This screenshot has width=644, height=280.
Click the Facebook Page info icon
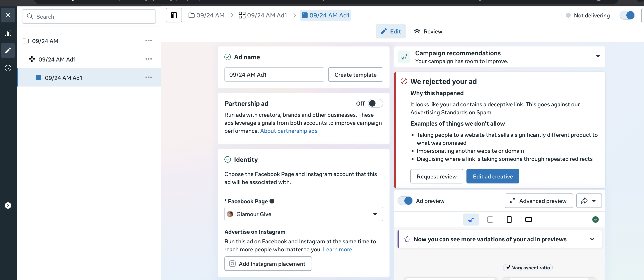(272, 201)
